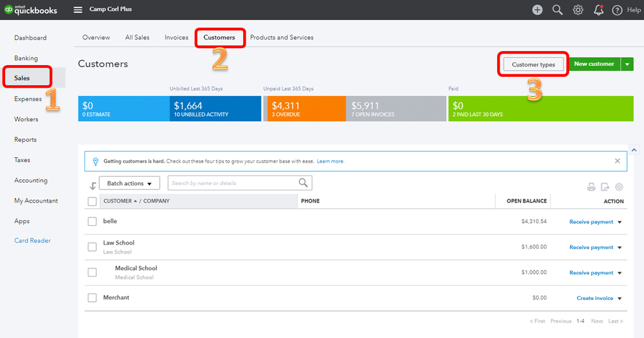This screenshot has height=338, width=644.
Task: Click Receive payment for belle
Action: click(x=591, y=222)
